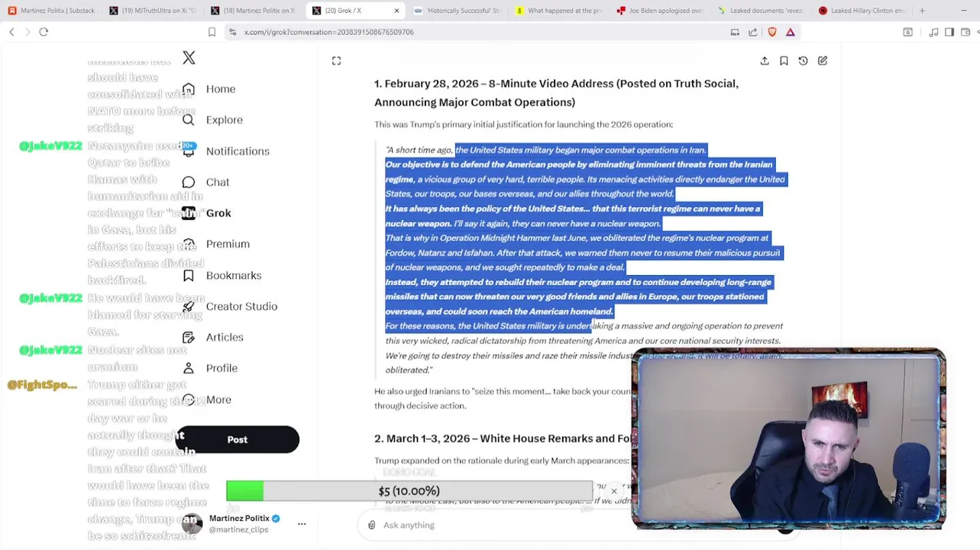Viewport: 980px width, 550px height.
Task: Click the webcam overlay thumbnail
Action: 788,438
